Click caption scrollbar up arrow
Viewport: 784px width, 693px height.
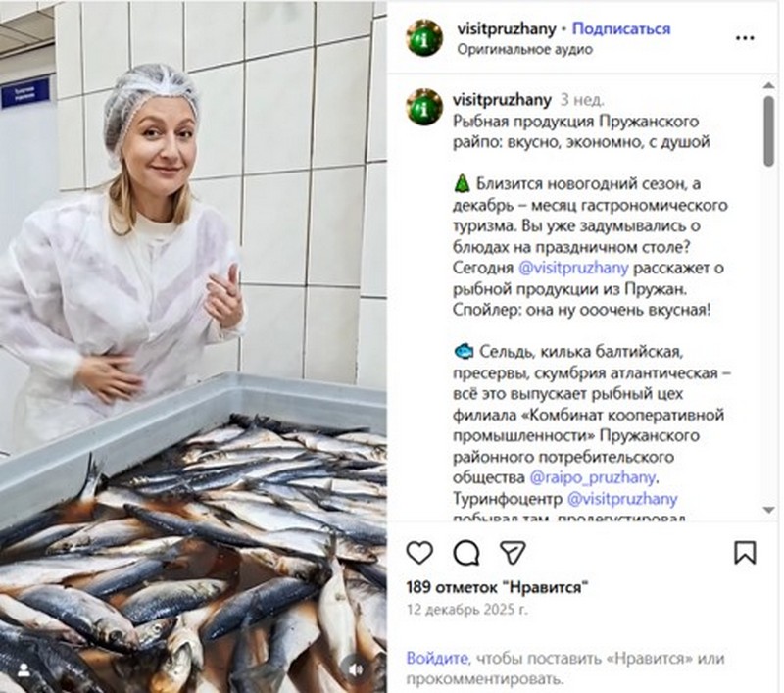(x=769, y=85)
